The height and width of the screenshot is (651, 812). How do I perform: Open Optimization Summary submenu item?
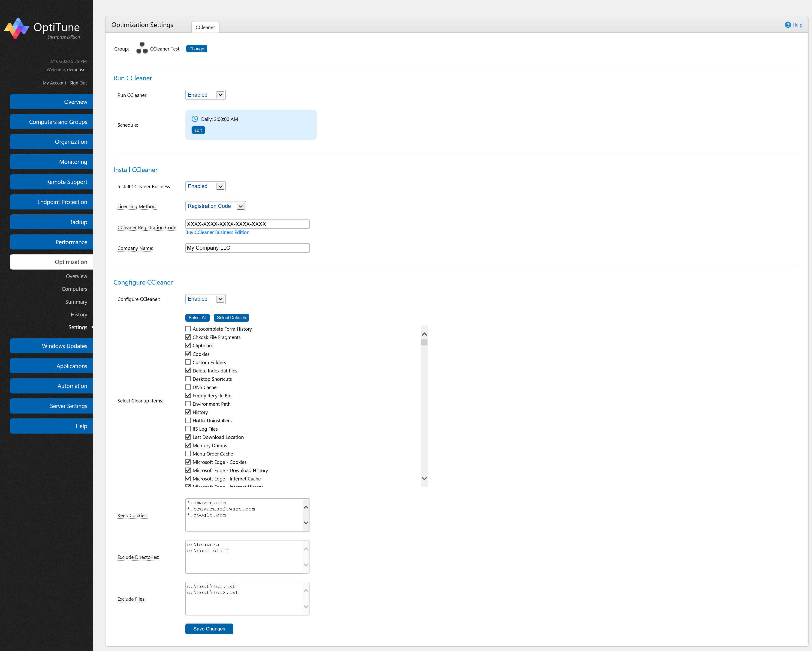pyautogui.click(x=76, y=302)
